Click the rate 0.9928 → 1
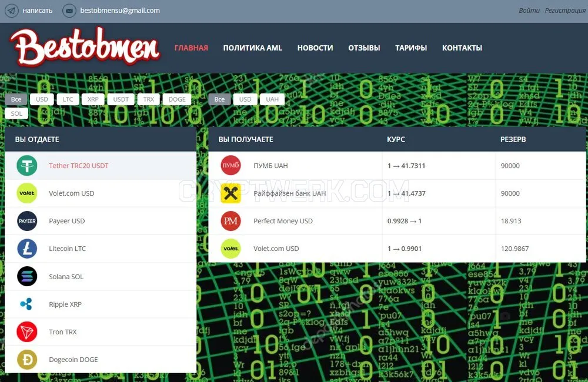The width and height of the screenshot is (588, 382). pyautogui.click(x=405, y=221)
